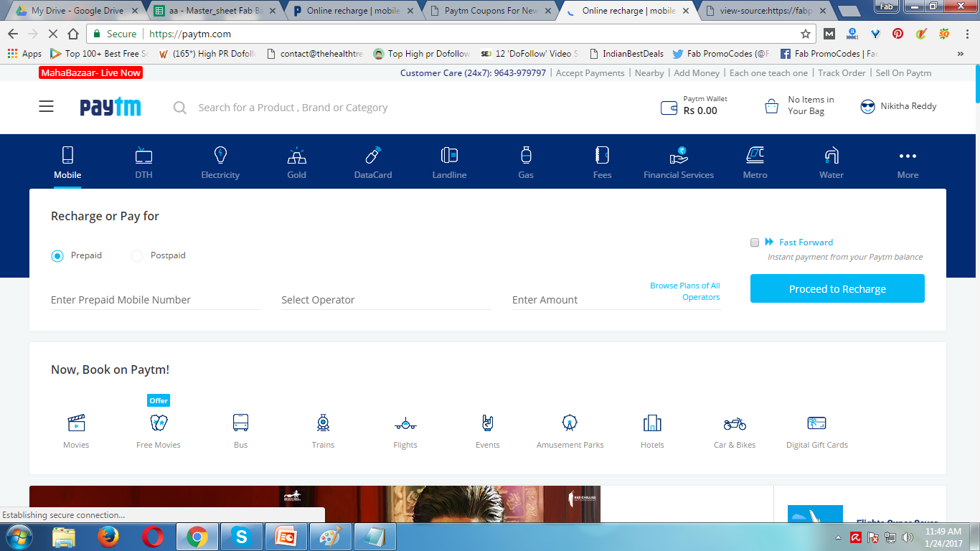Screen dimensions: 980x551
Task: Open the Flights booking icon
Action: click(405, 423)
